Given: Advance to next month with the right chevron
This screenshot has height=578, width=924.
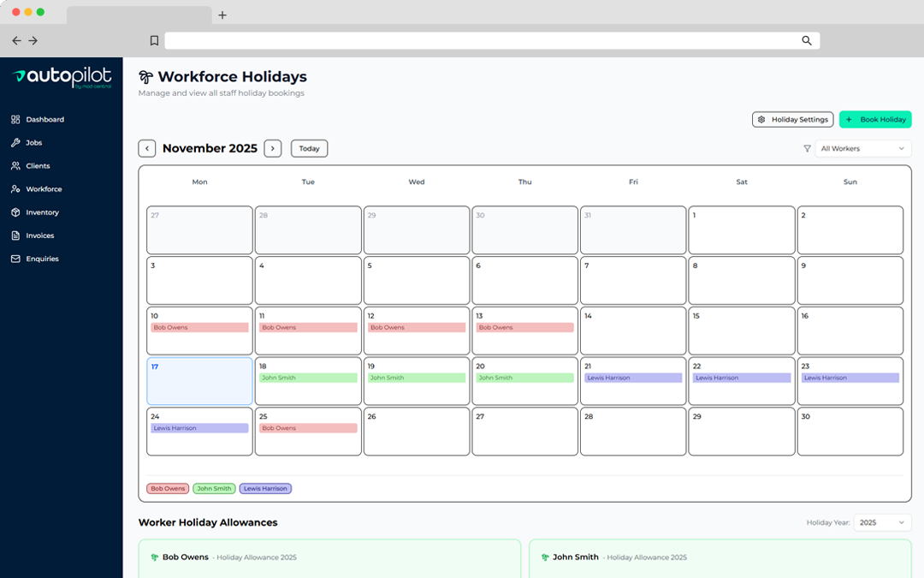Looking at the screenshot, I should tap(273, 148).
